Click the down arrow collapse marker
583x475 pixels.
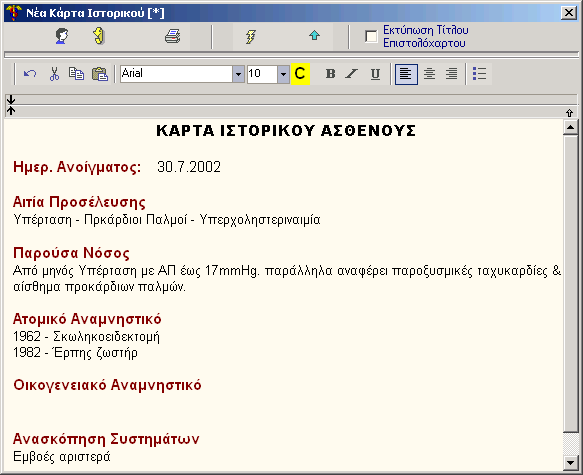tap(11, 100)
